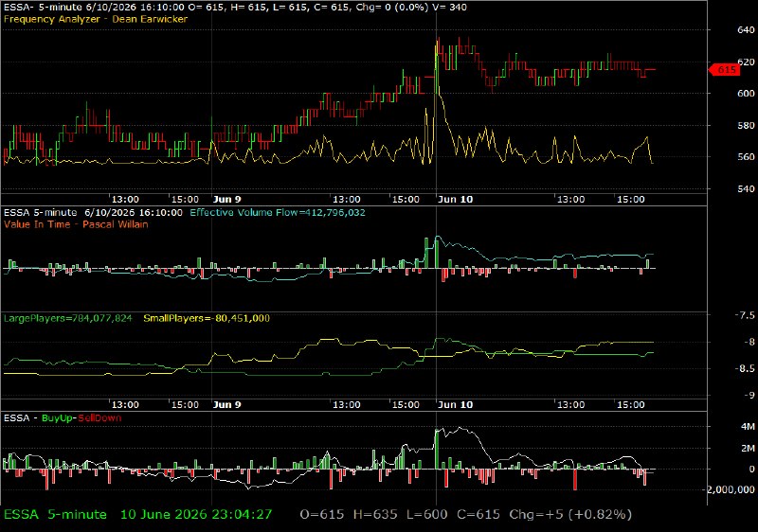The image size is (758, 532).
Task: Click the 540 price axis label
Action: pyautogui.click(x=746, y=188)
